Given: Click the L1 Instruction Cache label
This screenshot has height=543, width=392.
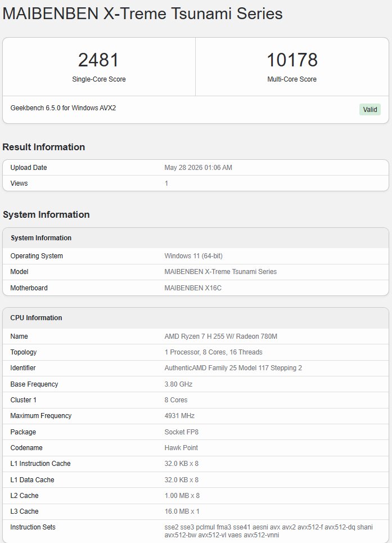Looking at the screenshot, I should [x=40, y=463].
